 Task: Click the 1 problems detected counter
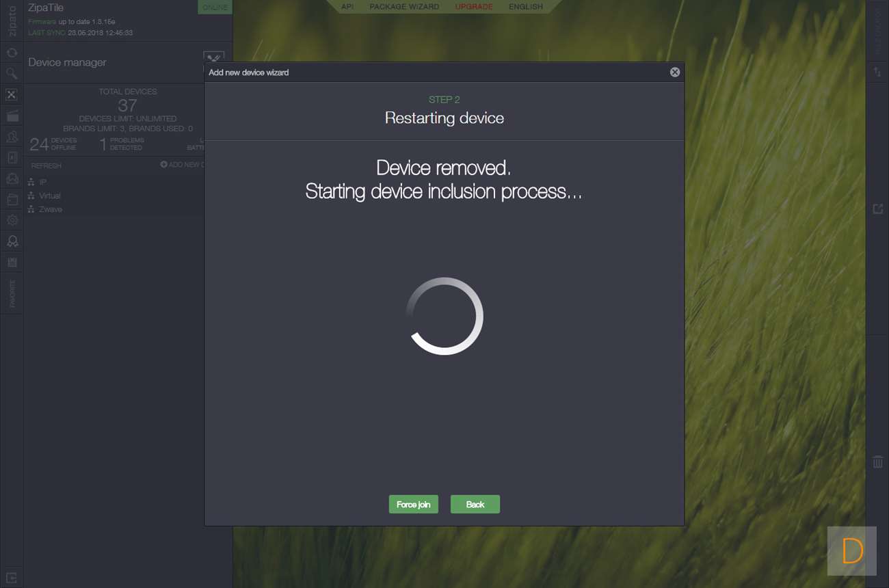click(x=122, y=144)
